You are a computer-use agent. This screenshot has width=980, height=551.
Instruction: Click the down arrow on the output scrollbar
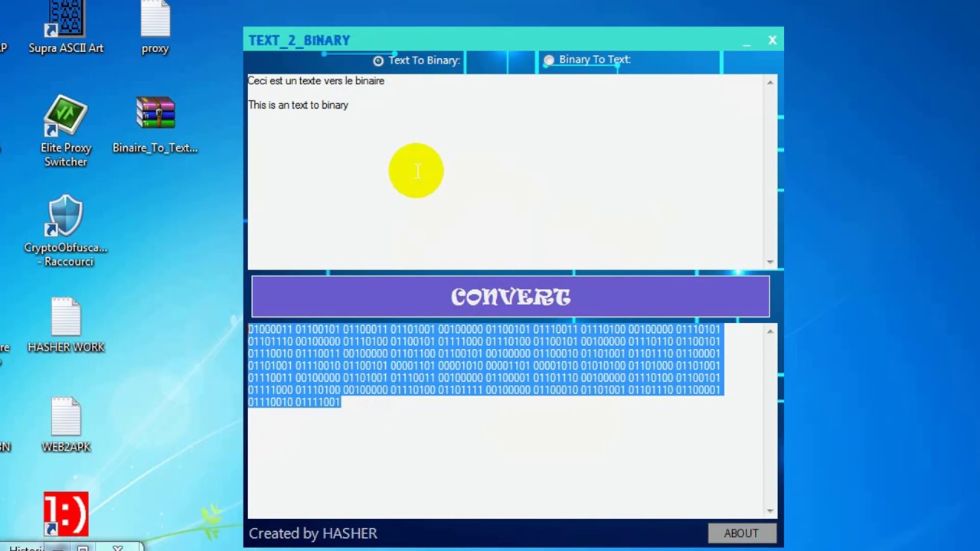(769, 510)
